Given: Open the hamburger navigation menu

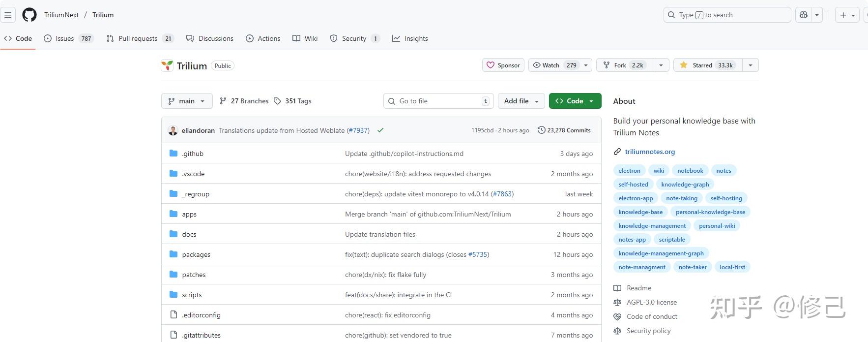Looking at the screenshot, I should point(8,15).
